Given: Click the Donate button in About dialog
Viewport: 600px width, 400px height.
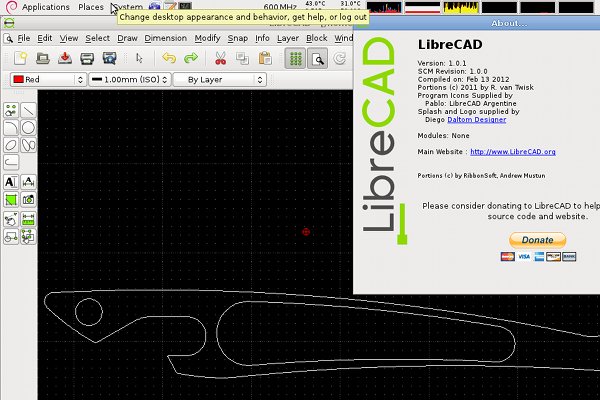Looking at the screenshot, I should coord(538,240).
